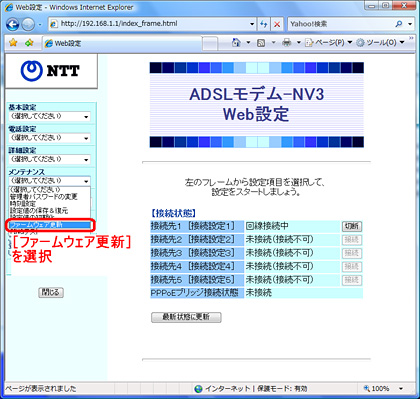Expand the Home button dropdown arrow
This screenshot has height=399, width=420.
coord(248,43)
